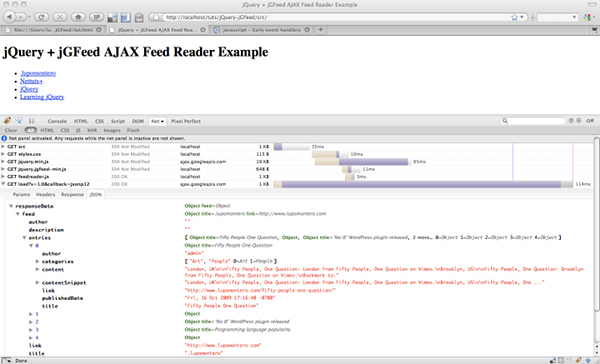The width and height of the screenshot is (600, 364).
Task: Click the browser search box field
Action: (557, 17)
